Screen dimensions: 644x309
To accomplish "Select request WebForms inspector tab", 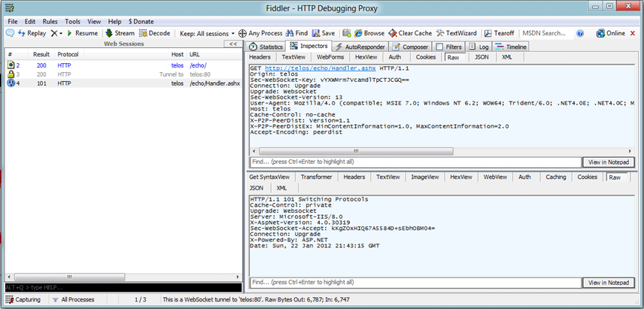I will 330,57.
